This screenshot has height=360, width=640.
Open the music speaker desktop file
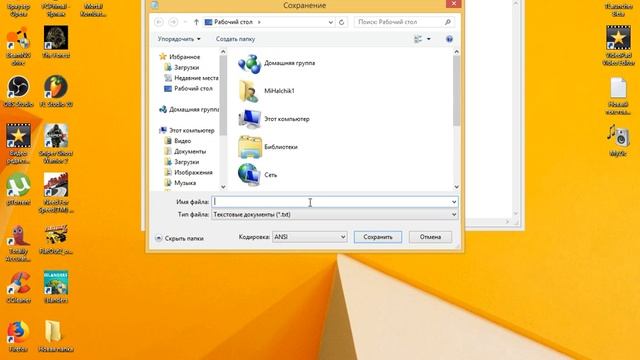(x=618, y=141)
